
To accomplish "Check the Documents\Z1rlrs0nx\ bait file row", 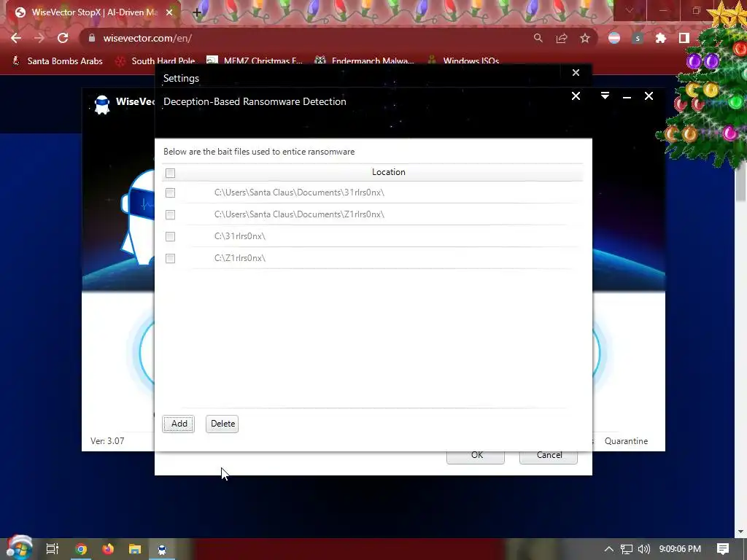I will coord(170,215).
